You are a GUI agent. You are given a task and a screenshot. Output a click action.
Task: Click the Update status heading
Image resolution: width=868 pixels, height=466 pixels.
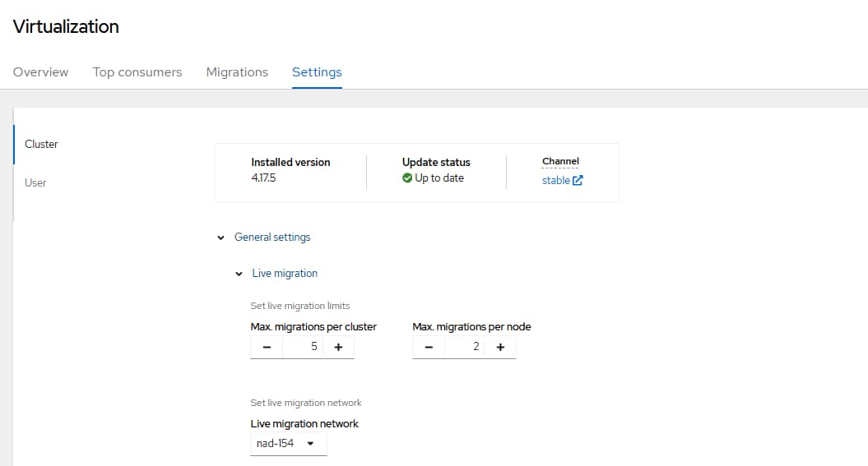tap(436, 162)
